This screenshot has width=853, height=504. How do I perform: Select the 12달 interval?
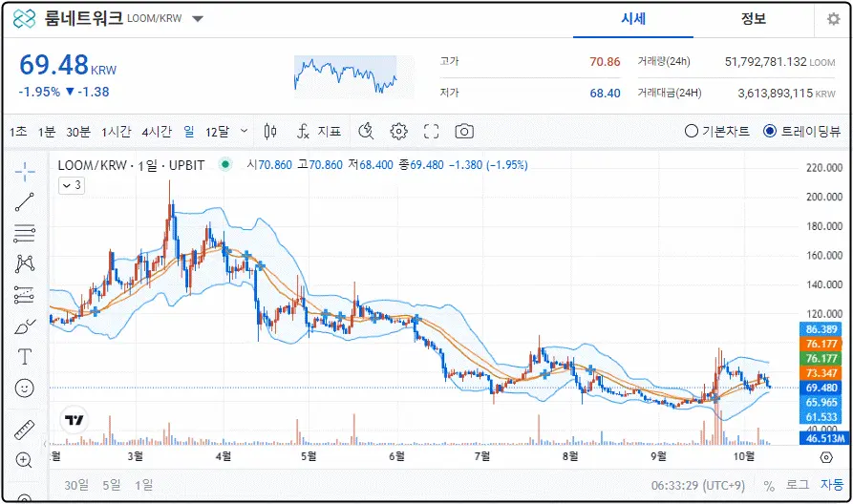coord(218,132)
